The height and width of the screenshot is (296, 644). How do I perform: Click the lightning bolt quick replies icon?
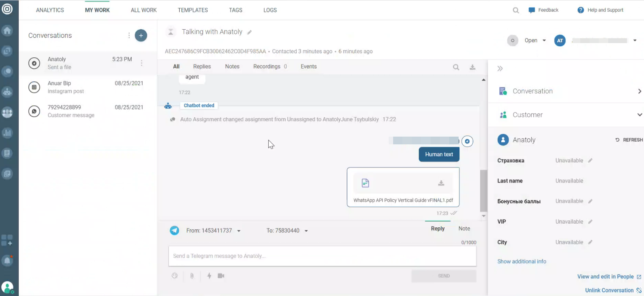tap(209, 276)
